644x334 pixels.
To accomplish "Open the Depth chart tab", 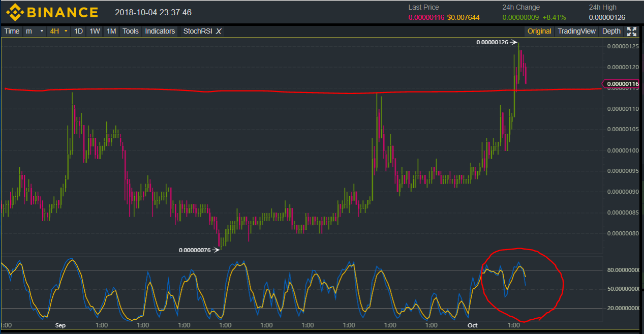I will 611,32.
